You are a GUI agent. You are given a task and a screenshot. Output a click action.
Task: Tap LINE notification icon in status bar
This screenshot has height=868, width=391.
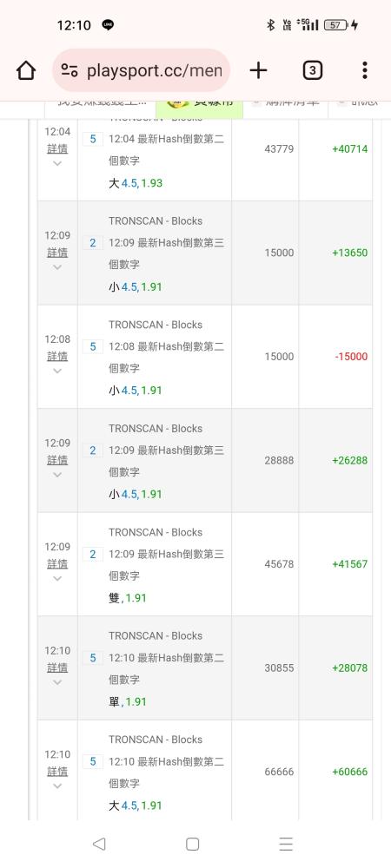tap(108, 25)
